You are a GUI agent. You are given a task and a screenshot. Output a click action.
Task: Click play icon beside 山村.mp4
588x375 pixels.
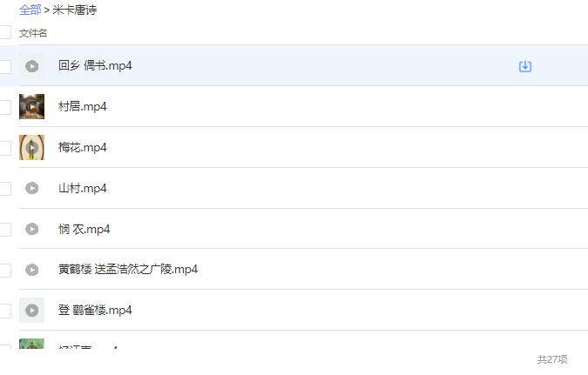tap(32, 188)
